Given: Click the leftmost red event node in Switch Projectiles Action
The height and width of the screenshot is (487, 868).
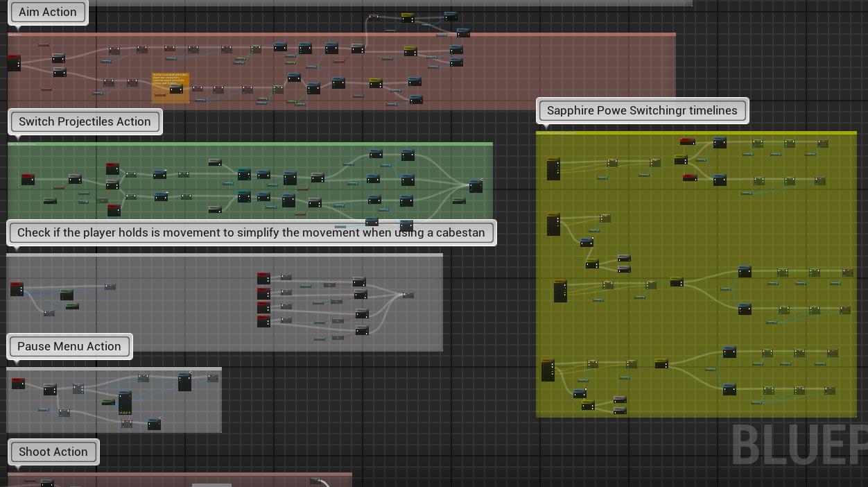Looking at the screenshot, I should (x=28, y=180).
